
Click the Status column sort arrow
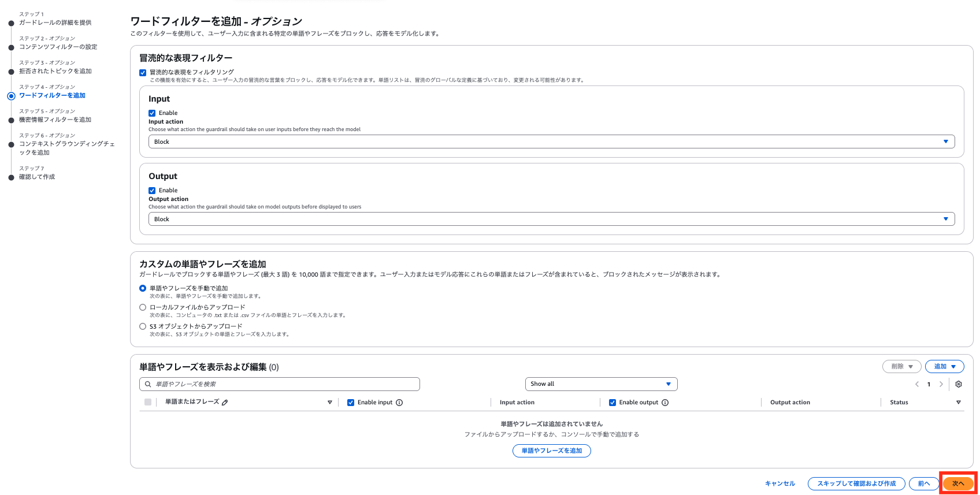(x=959, y=403)
